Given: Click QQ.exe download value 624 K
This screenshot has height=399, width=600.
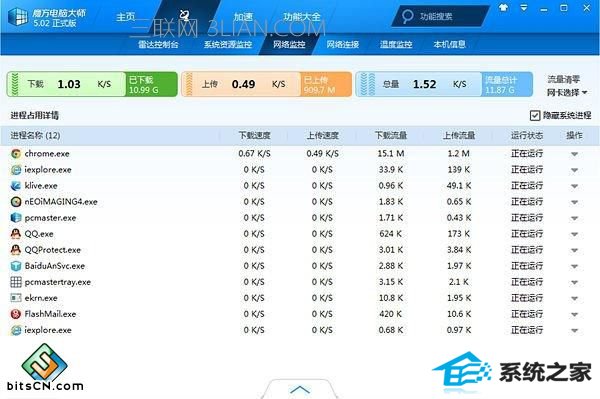Looking at the screenshot, I should pos(391,234).
